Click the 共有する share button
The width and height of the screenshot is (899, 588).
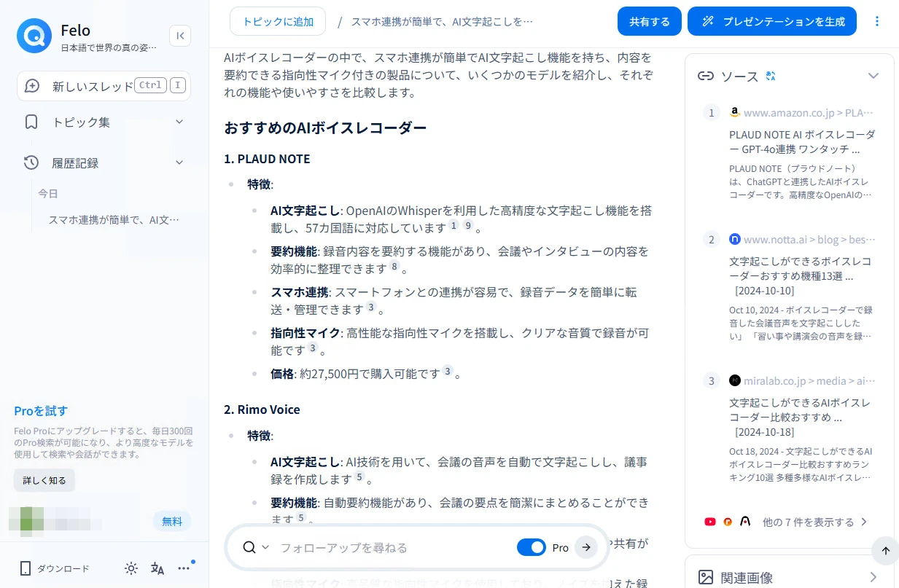point(649,21)
